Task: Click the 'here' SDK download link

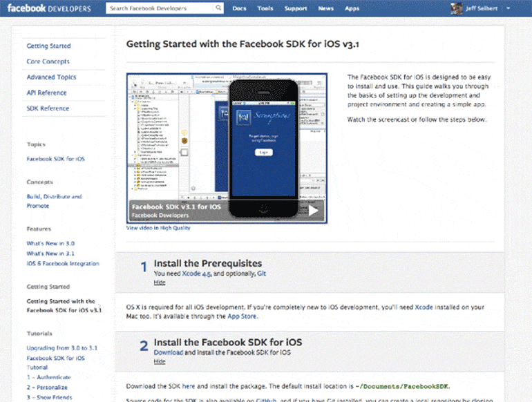Action: [189, 386]
